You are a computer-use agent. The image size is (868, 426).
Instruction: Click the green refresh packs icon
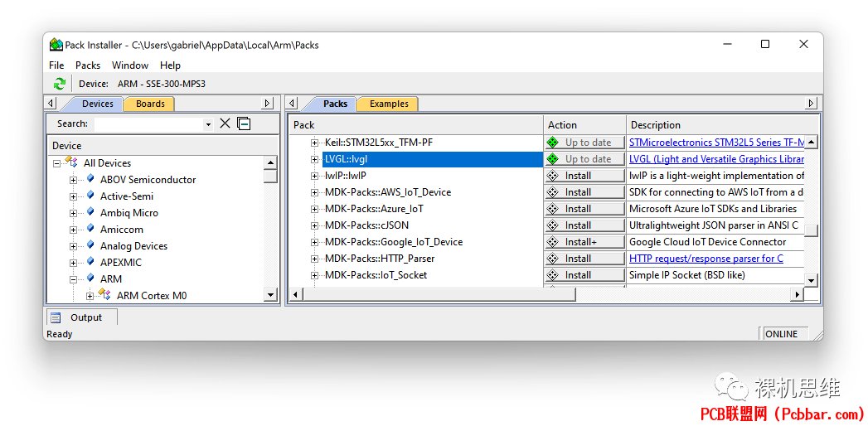(x=59, y=84)
